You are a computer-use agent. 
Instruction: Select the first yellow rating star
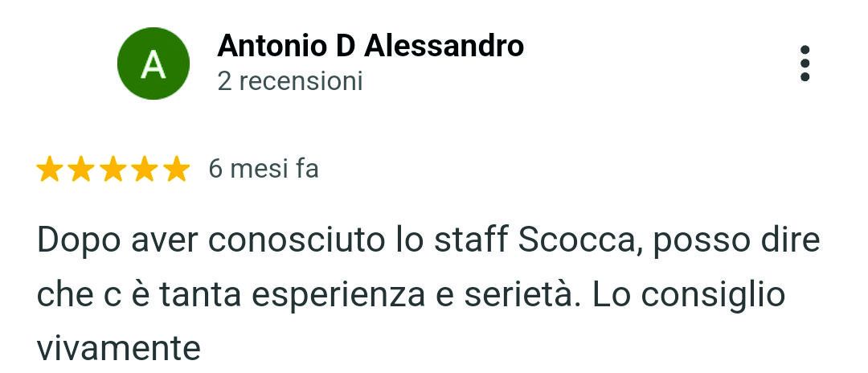click(49, 169)
